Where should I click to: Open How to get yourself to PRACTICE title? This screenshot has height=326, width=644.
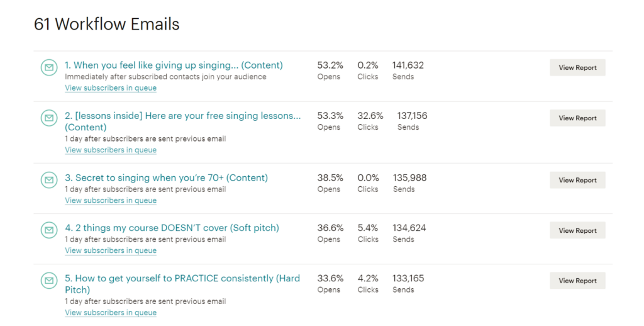(182, 284)
